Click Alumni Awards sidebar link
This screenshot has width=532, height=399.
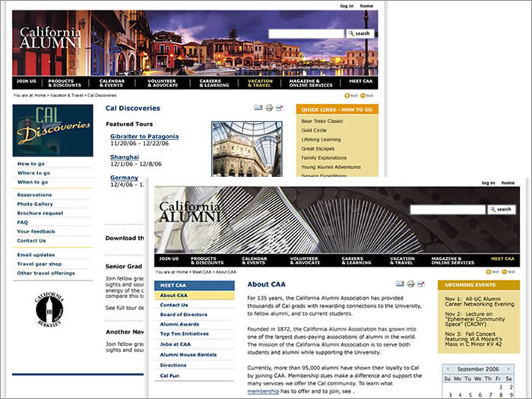(x=179, y=325)
